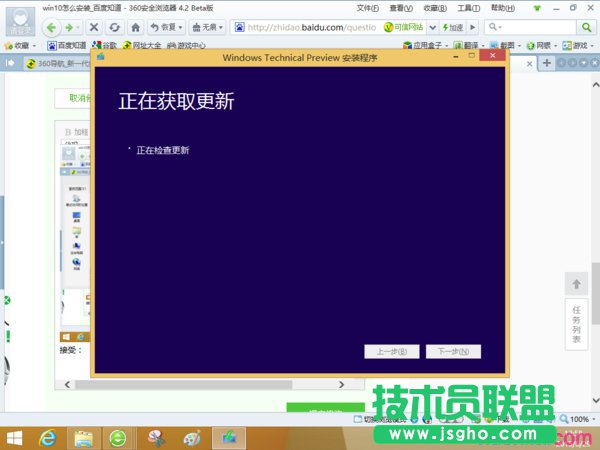
Task: Click the installer icon in title bar
Action: pyautogui.click(x=101, y=57)
